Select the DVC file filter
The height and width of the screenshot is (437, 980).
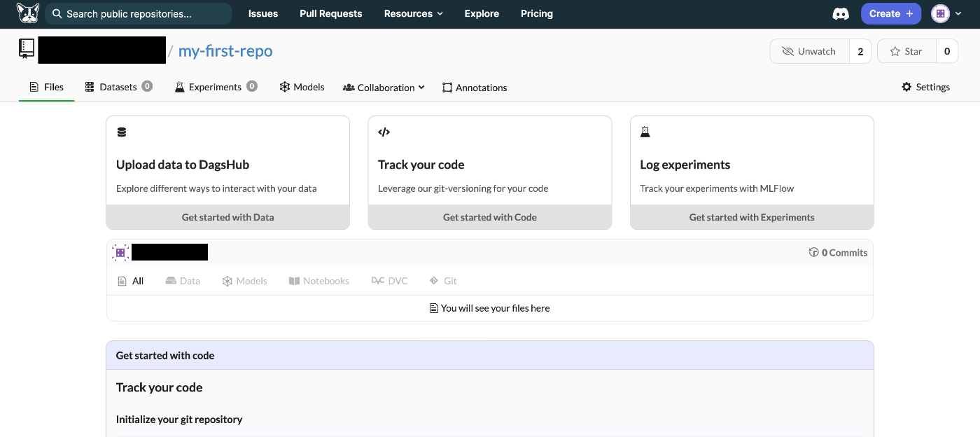[x=389, y=281]
